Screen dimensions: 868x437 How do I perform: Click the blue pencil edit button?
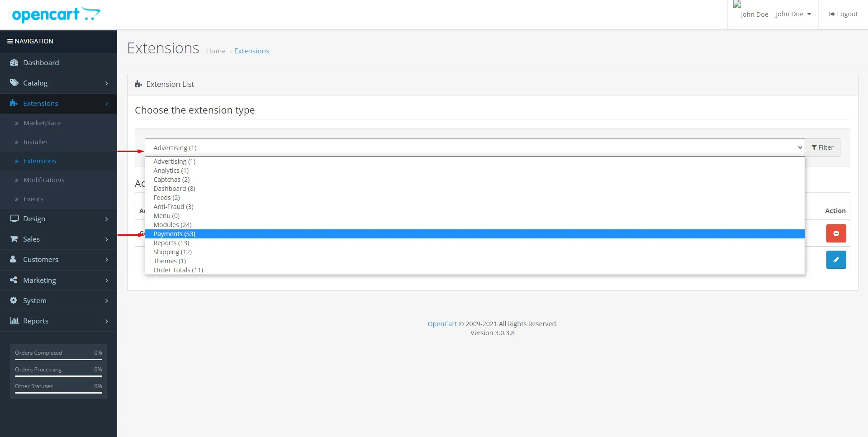pyautogui.click(x=836, y=260)
